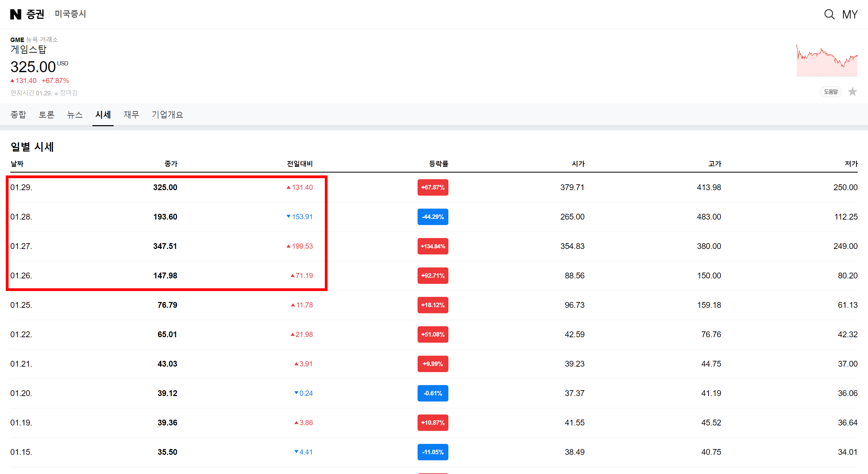Image resolution: width=868 pixels, height=474 pixels.
Task: Click the 고가 column header
Action: tap(715, 164)
